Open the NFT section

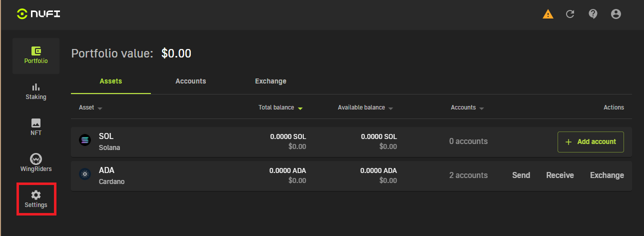tap(36, 127)
